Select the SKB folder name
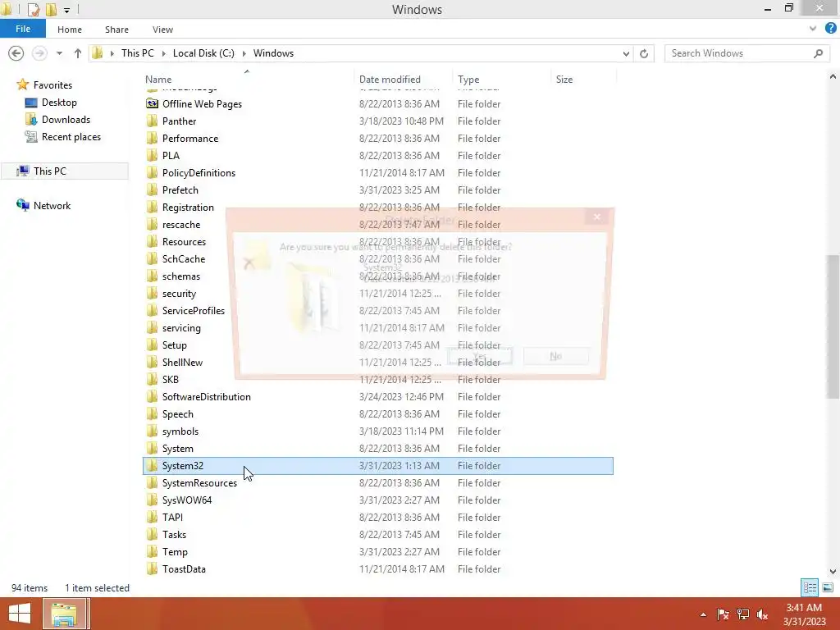Viewport: 840px width, 630px height. click(171, 379)
